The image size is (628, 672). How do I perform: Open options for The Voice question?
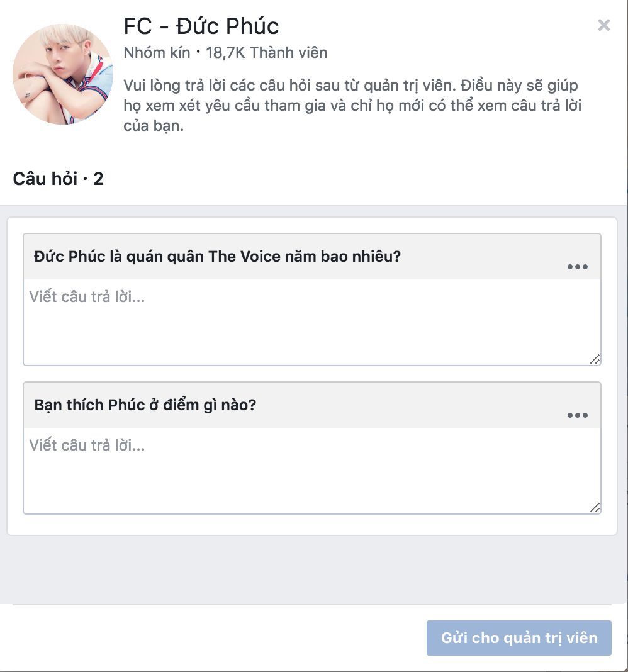click(577, 267)
